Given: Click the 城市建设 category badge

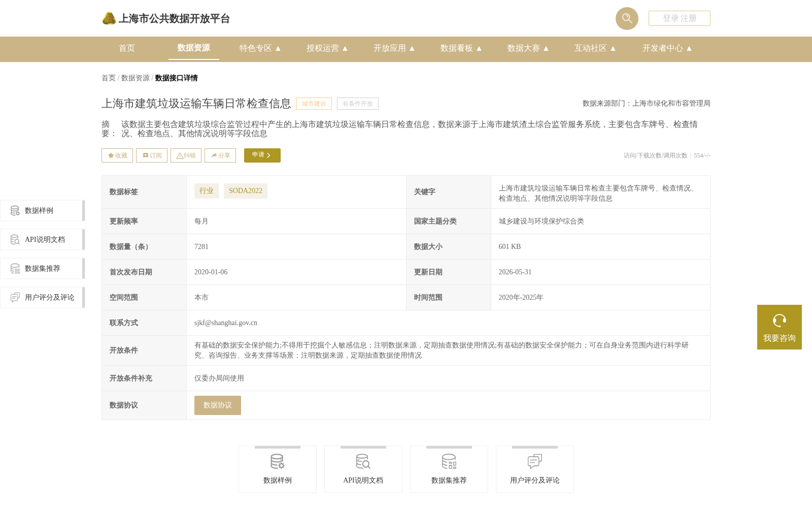Looking at the screenshot, I should (x=314, y=104).
